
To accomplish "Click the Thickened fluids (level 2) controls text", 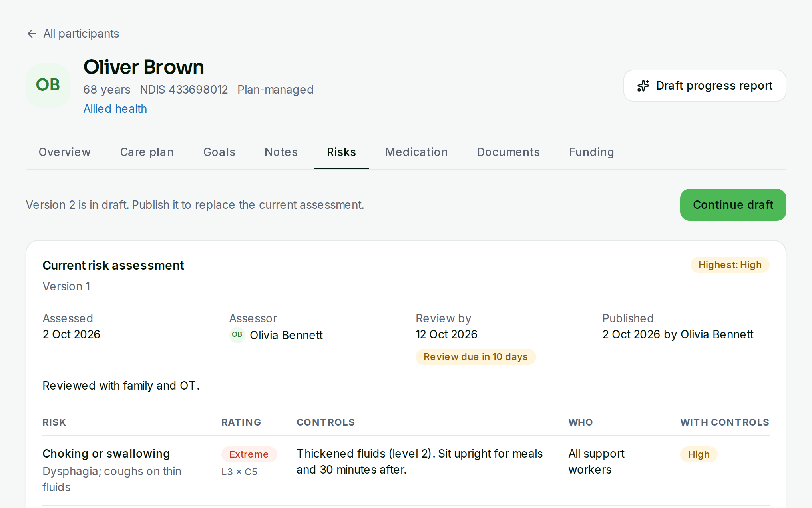I will [x=420, y=462].
